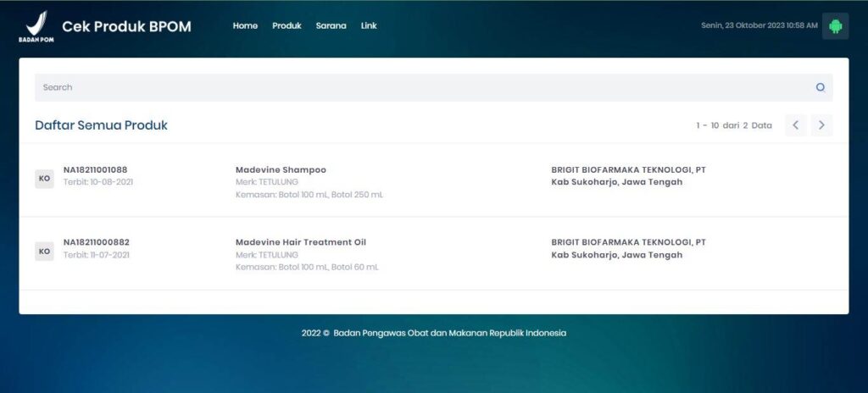Image resolution: width=868 pixels, height=393 pixels.
Task: Go to next page arrow
Action: pos(821,125)
